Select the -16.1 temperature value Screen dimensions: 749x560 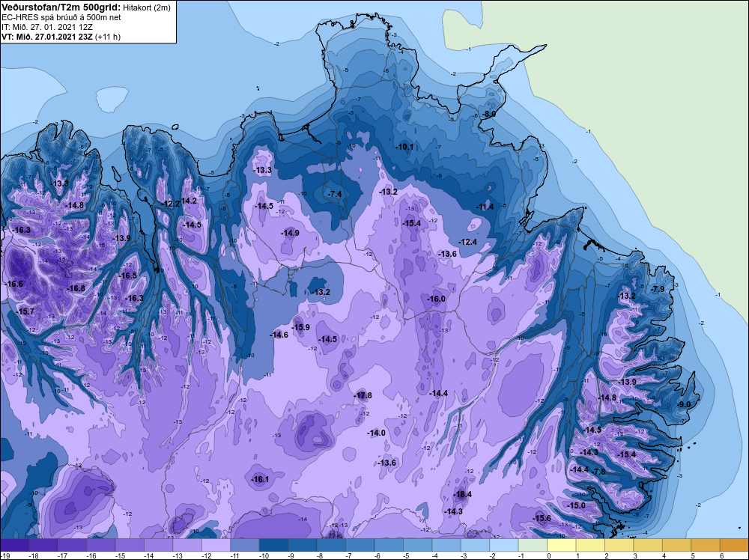pyautogui.click(x=261, y=479)
